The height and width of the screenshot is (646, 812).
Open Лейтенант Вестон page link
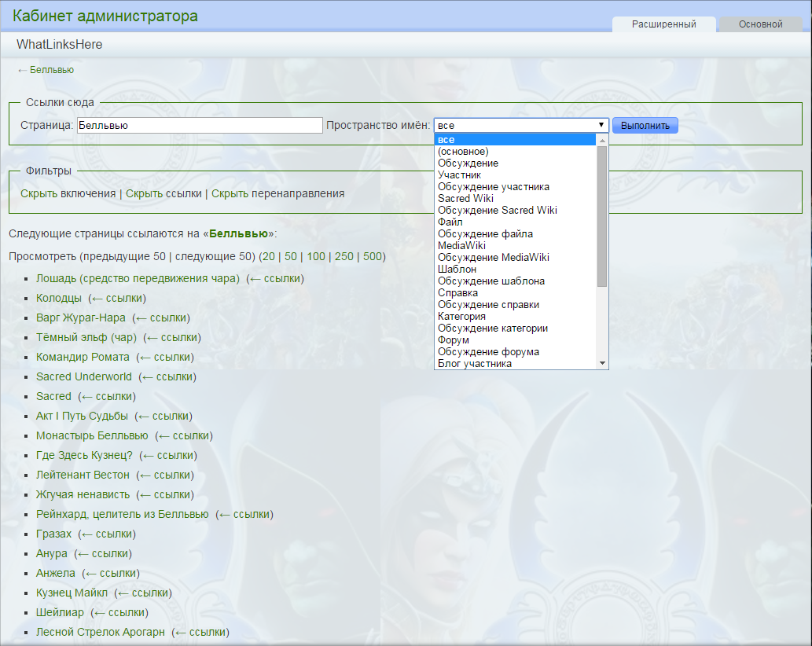click(x=83, y=475)
